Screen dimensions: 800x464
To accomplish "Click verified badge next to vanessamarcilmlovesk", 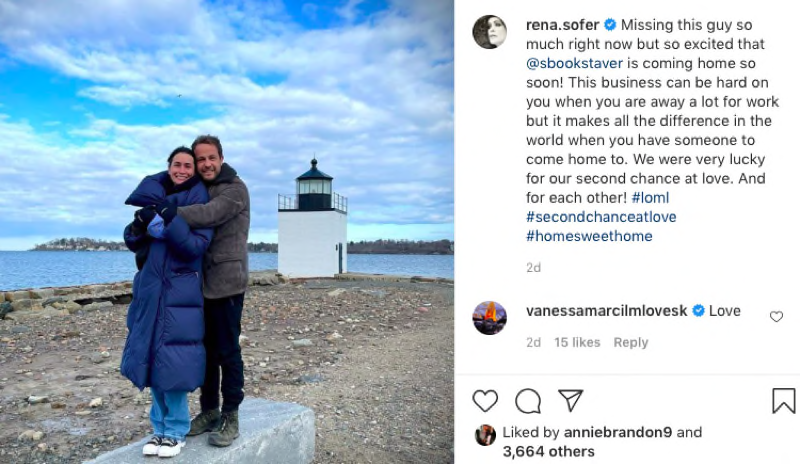I will coord(698,311).
